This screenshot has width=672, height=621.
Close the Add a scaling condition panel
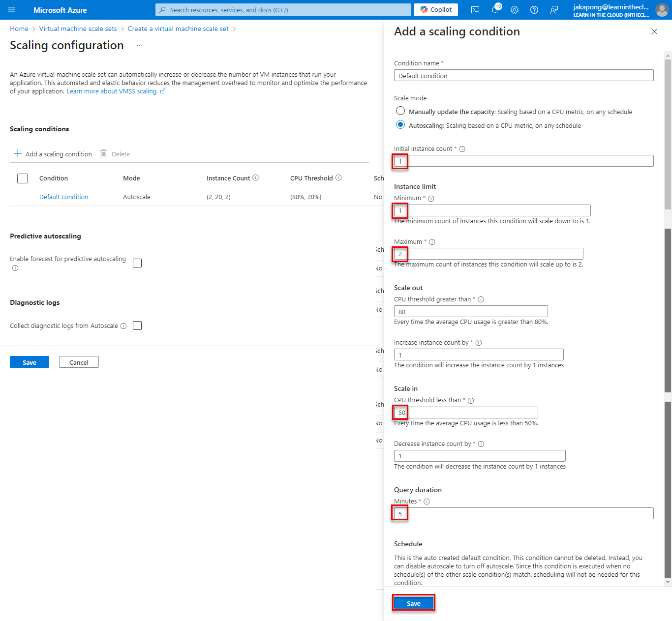pos(654,31)
